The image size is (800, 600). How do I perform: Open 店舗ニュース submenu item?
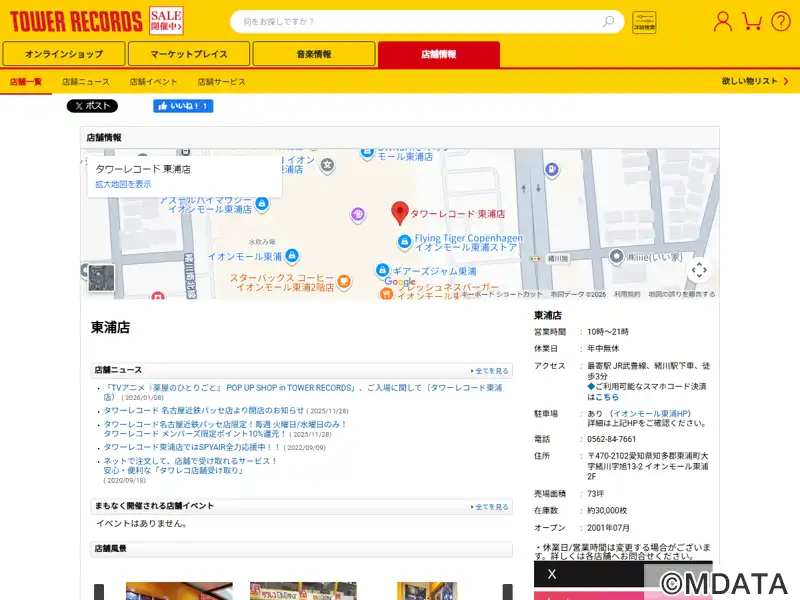[x=86, y=82]
